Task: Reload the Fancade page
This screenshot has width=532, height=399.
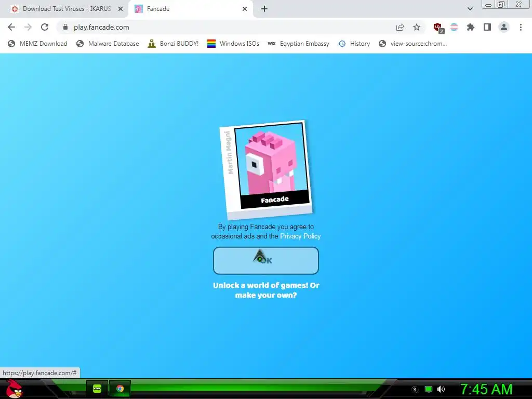Action: click(x=45, y=27)
